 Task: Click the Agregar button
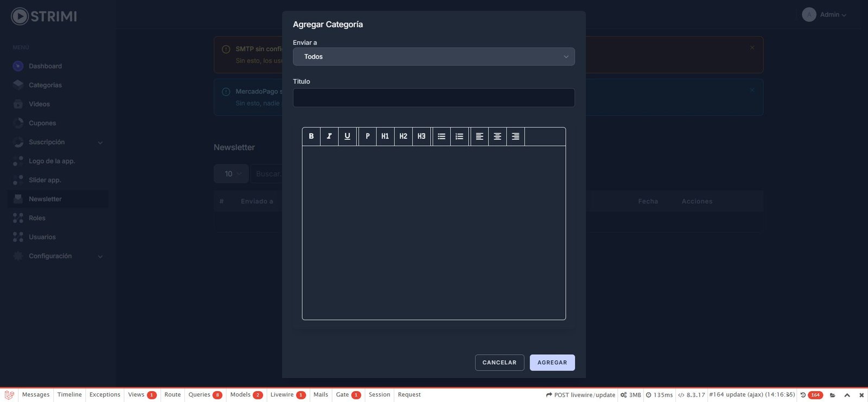point(552,362)
